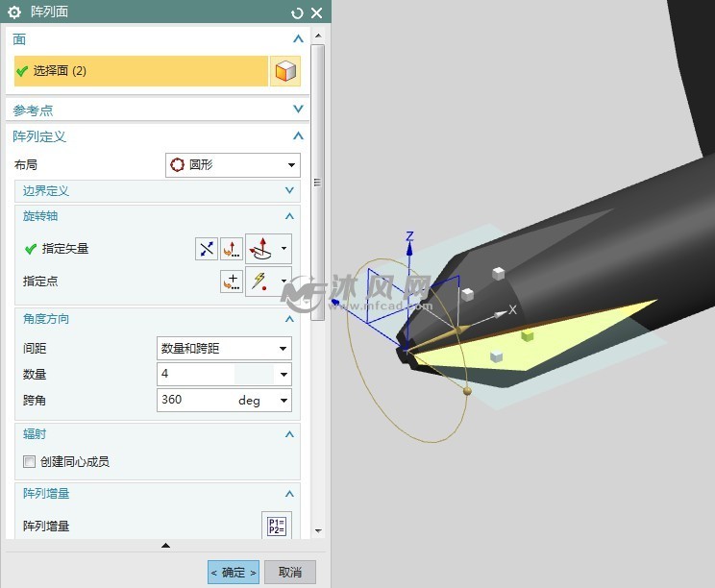
Task: Expand the 参考点 section
Action: pyautogui.click(x=298, y=109)
